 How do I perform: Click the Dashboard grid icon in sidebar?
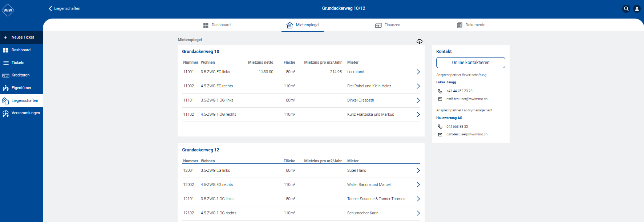[x=5, y=50]
